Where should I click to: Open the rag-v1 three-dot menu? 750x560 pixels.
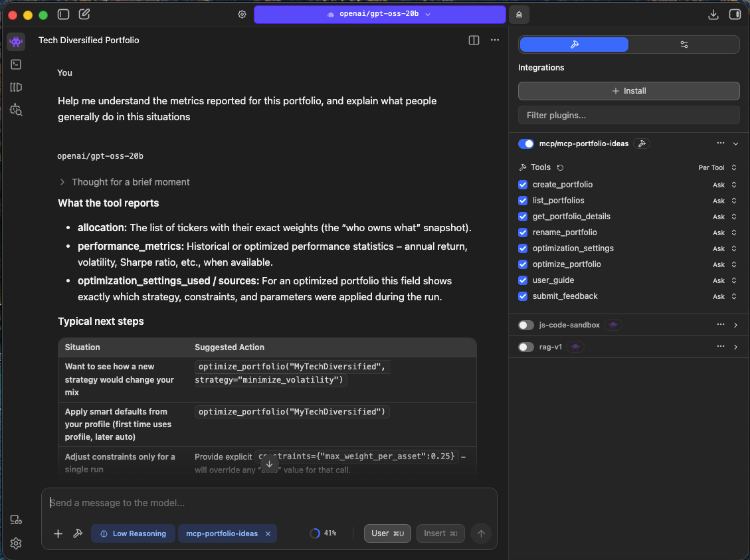(x=720, y=346)
